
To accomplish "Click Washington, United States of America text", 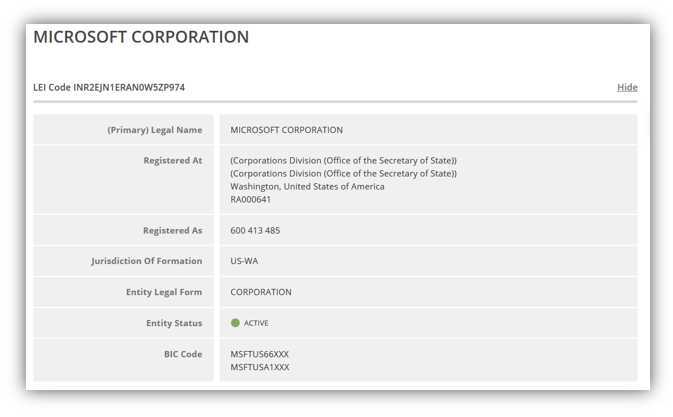I will point(307,187).
